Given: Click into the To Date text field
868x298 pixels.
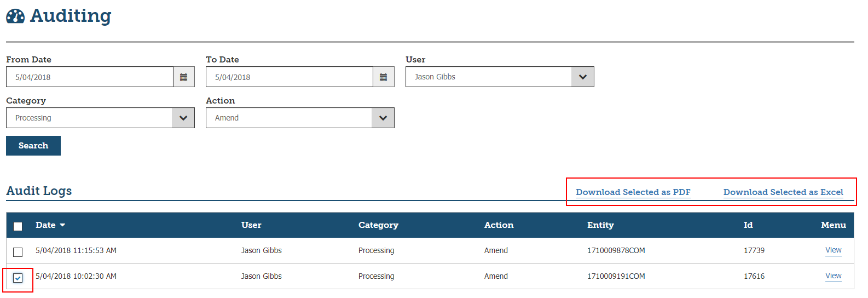Looking at the screenshot, I should coord(290,77).
